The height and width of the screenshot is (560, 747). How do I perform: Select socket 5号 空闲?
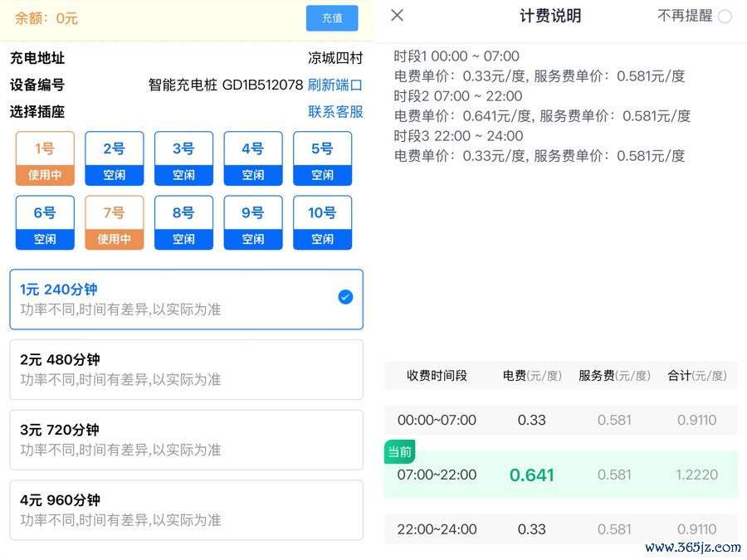tap(323, 158)
